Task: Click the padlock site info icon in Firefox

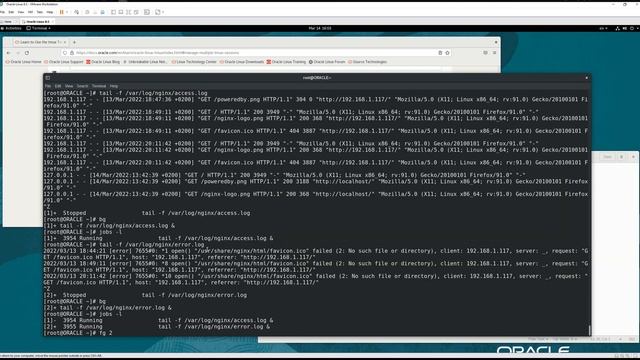Action: 71,53
